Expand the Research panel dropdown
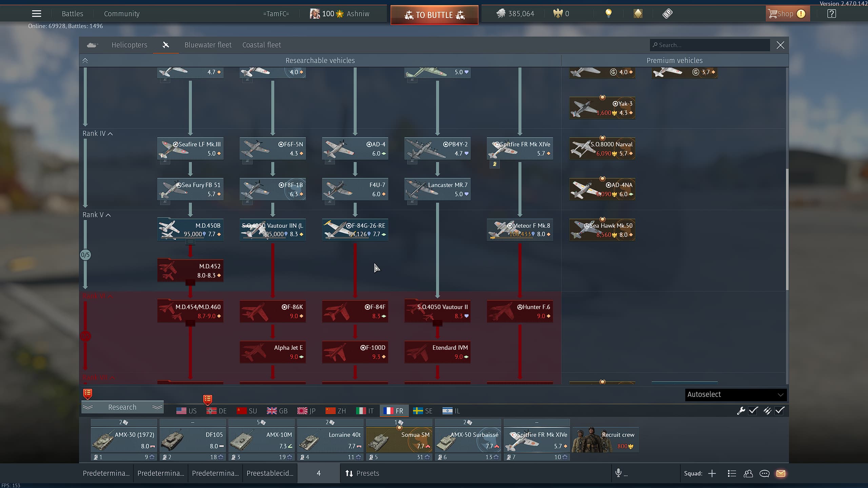The height and width of the screenshot is (488, 868). click(122, 407)
